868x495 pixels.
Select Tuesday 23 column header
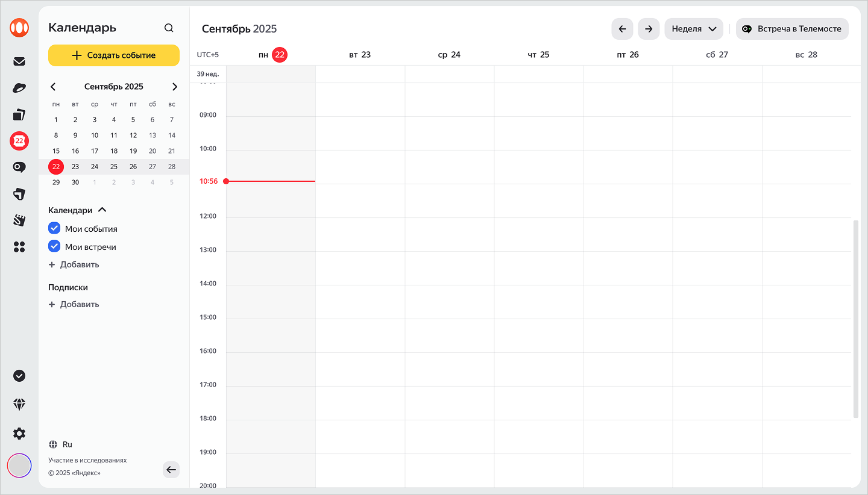[x=360, y=55]
